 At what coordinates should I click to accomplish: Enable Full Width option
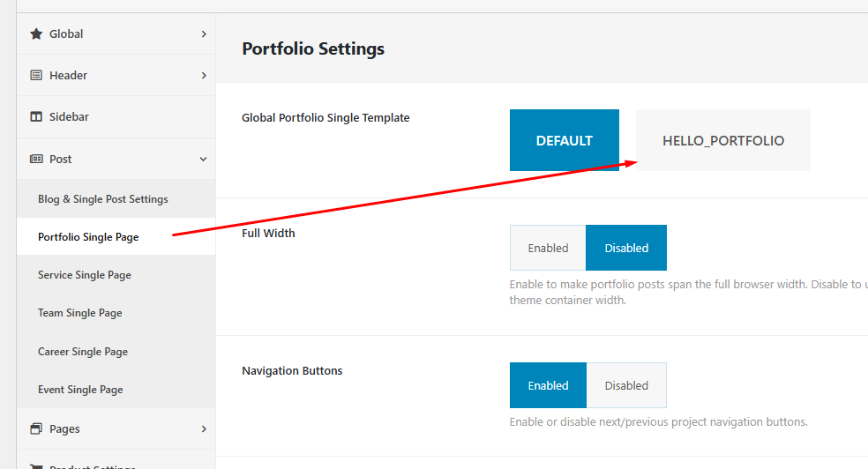click(548, 248)
